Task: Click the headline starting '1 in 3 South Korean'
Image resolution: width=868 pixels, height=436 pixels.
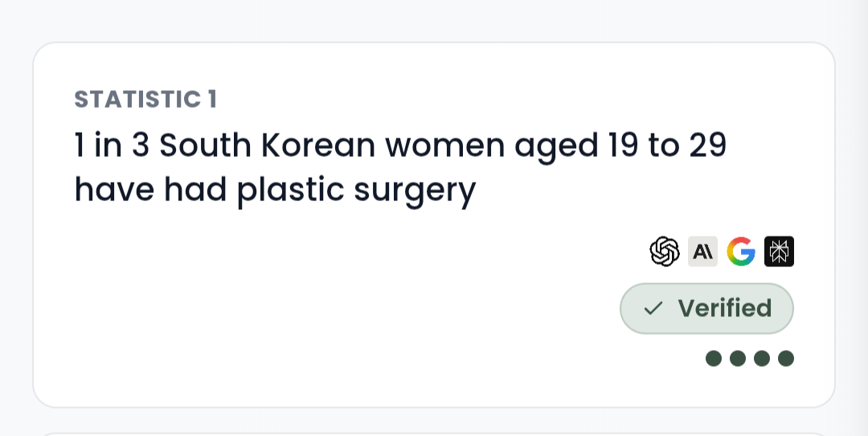Action: point(400,168)
